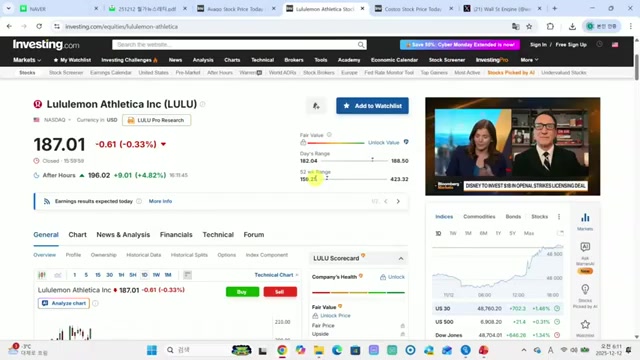The width and height of the screenshot is (640, 360).
Task: Open Microsoft Edge from the taskbar
Action: [x=337, y=350]
